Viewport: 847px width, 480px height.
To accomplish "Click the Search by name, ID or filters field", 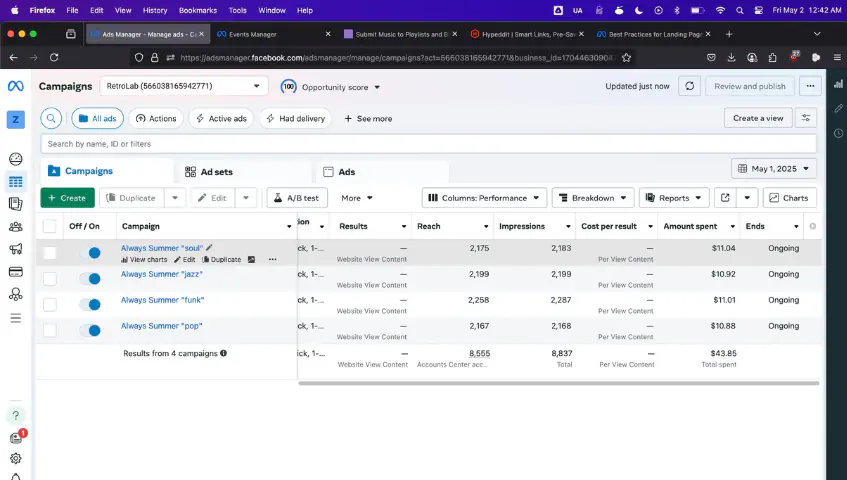I will click(x=428, y=144).
